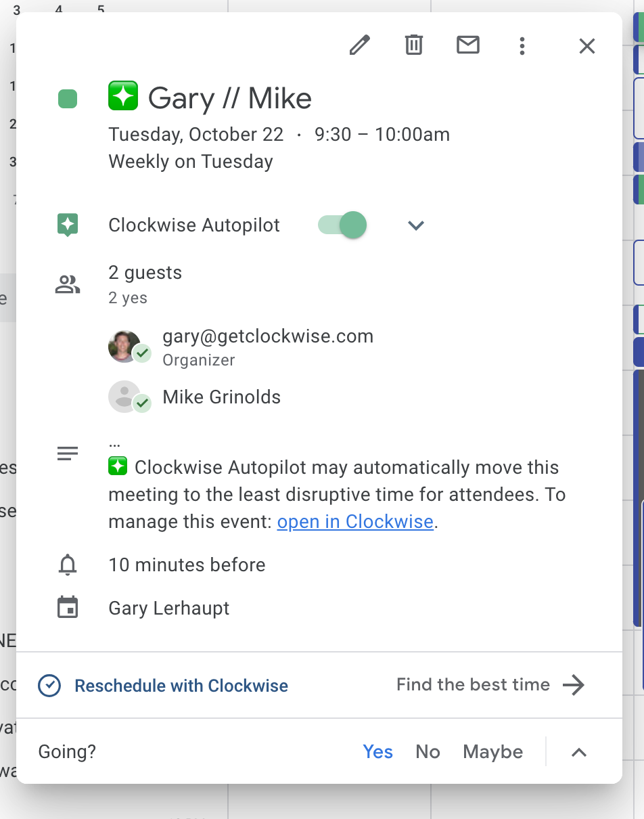Select guest gary@getclockwise.com
The width and height of the screenshot is (644, 819).
click(x=268, y=336)
